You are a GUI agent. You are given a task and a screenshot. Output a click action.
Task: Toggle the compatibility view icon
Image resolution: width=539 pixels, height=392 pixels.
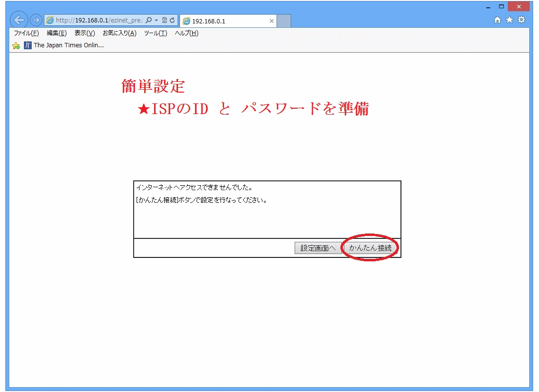[x=164, y=20]
